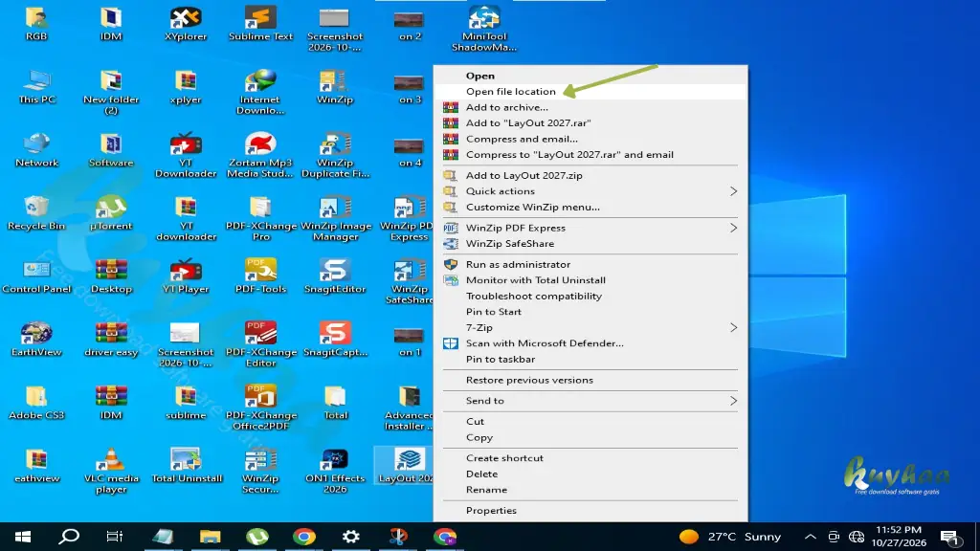980x551 pixels.
Task: Select the XYplorer desktop shortcut
Action: [186, 24]
